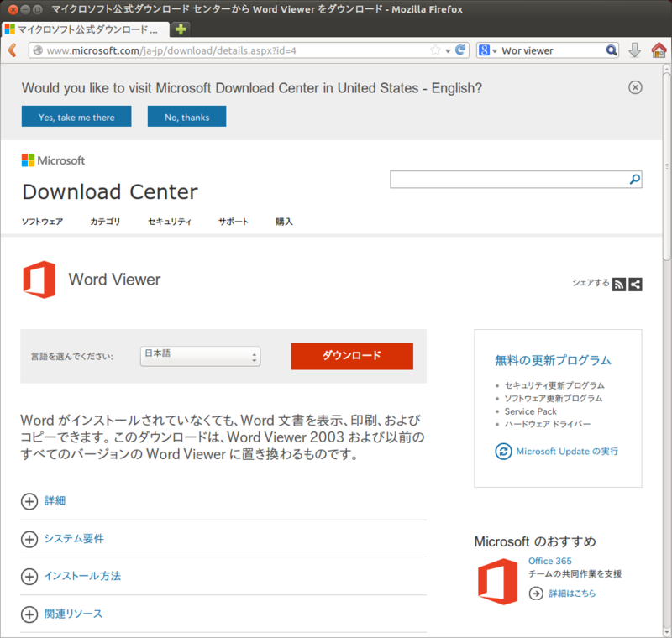The height and width of the screenshot is (638, 672).
Task: Reload the page with the refresh icon
Action: [x=460, y=50]
